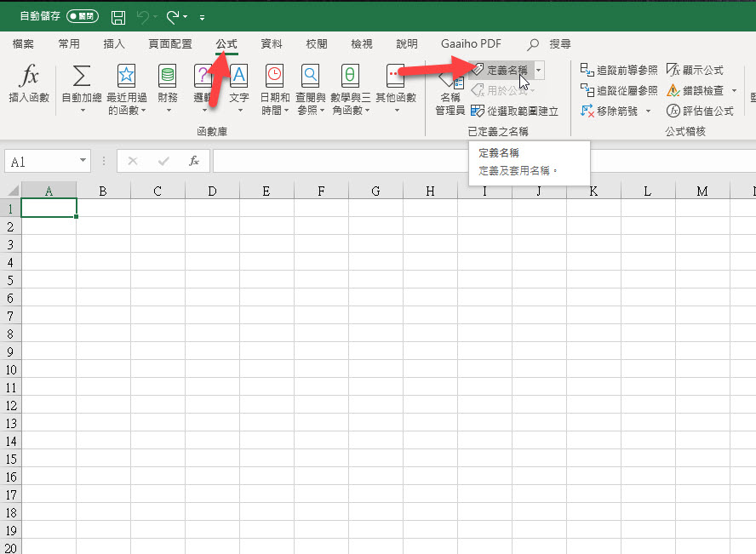Select column M header

click(702, 191)
